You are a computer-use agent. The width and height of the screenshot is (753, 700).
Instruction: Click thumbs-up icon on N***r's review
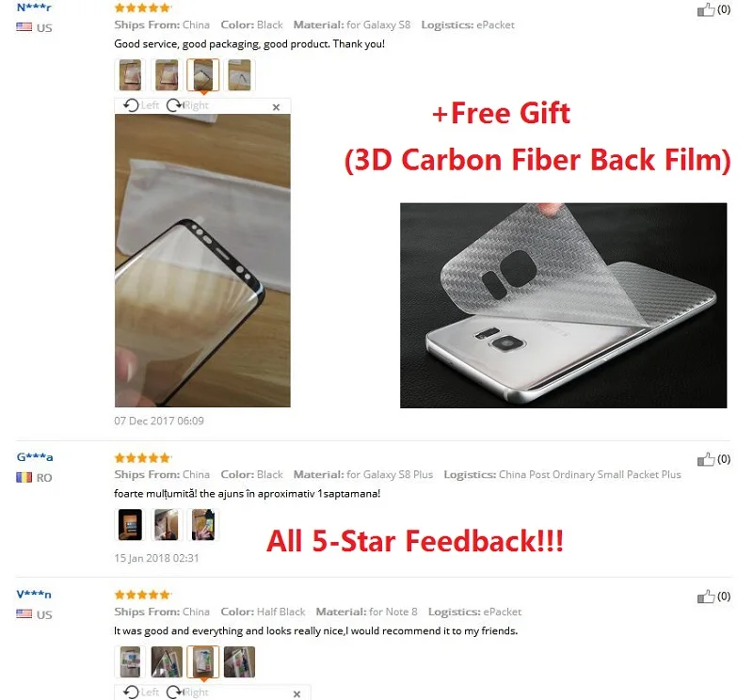tap(705, 9)
